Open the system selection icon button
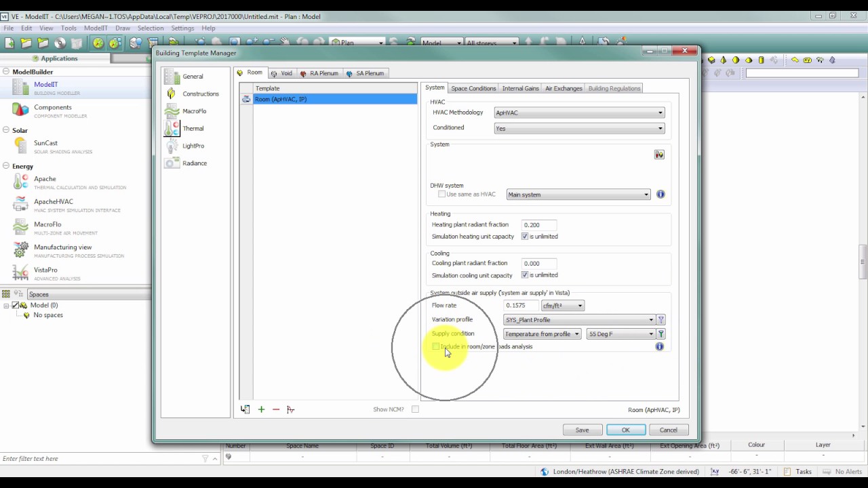Image resolution: width=868 pixels, height=488 pixels. pyautogui.click(x=659, y=155)
